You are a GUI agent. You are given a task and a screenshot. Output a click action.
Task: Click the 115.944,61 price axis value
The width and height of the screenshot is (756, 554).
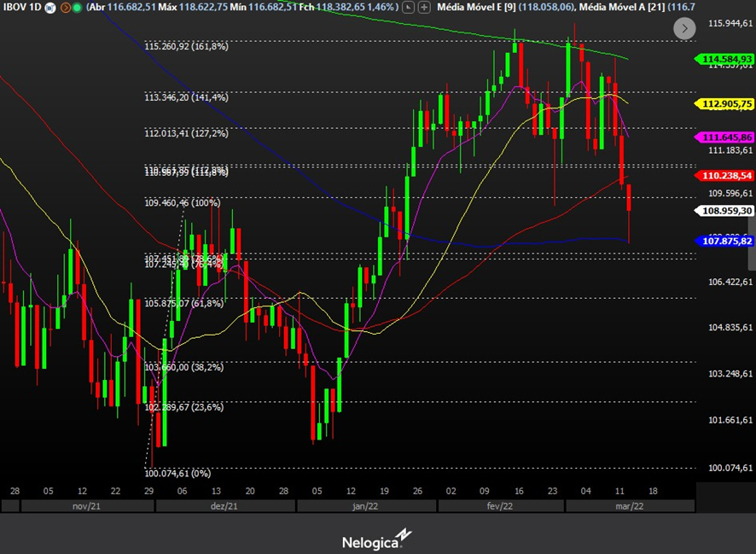point(730,23)
